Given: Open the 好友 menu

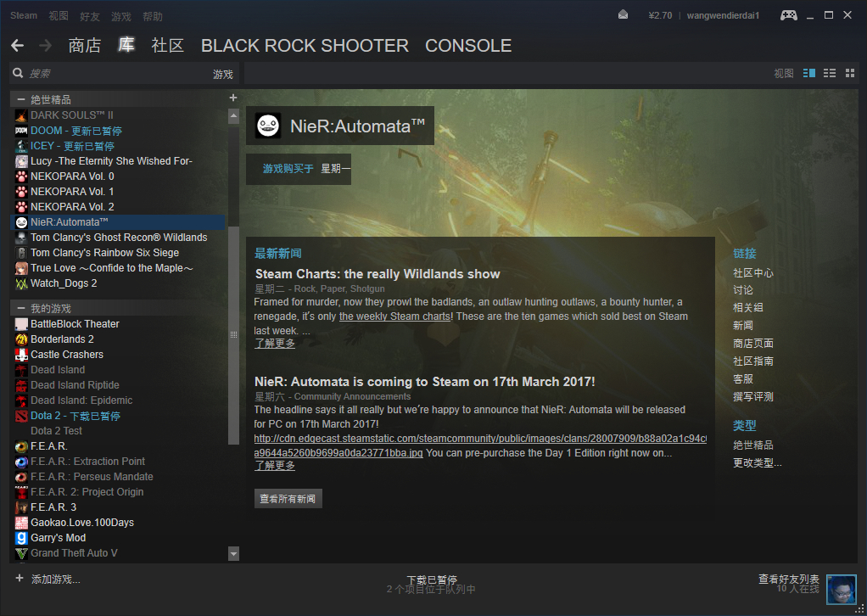Looking at the screenshot, I should coord(90,17).
